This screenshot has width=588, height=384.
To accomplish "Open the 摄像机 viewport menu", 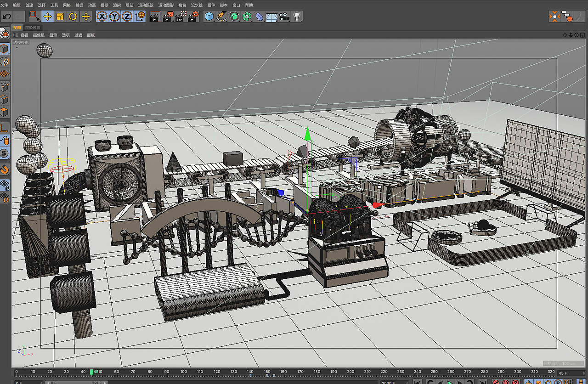I will click(39, 35).
